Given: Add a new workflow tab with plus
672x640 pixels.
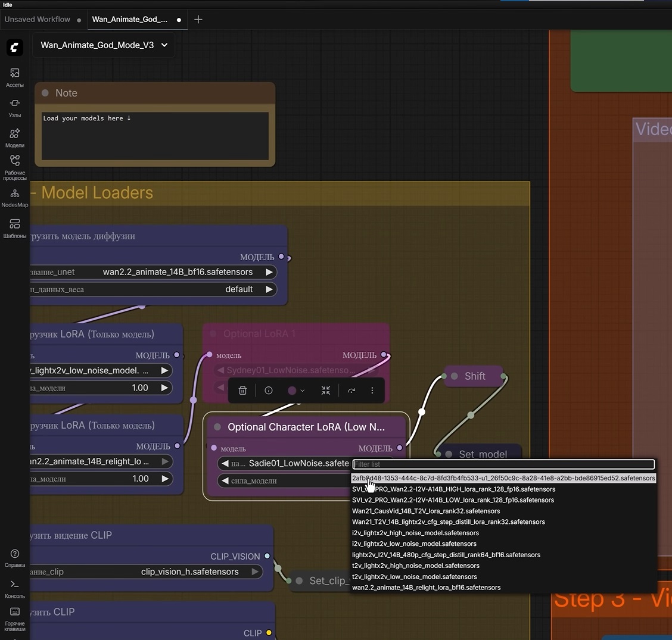Looking at the screenshot, I should click(x=198, y=19).
